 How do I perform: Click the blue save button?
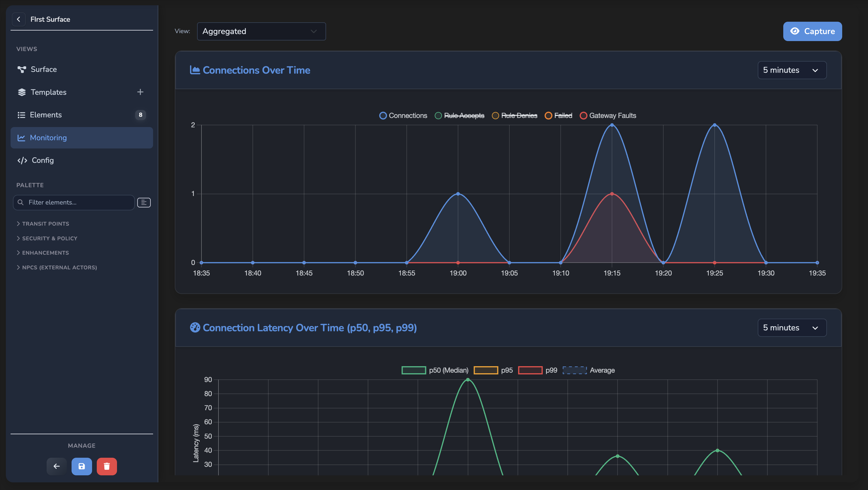[82, 467]
